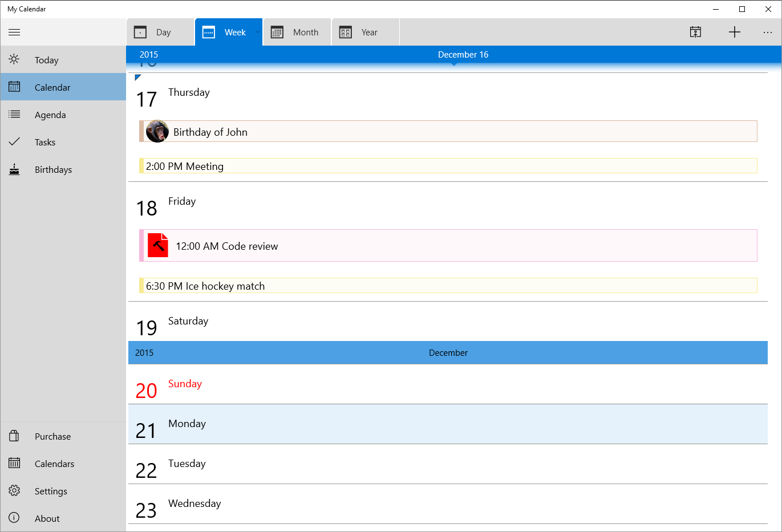Image resolution: width=782 pixels, height=532 pixels.
Task: Open the Today view via the sun icon
Action: point(14,59)
